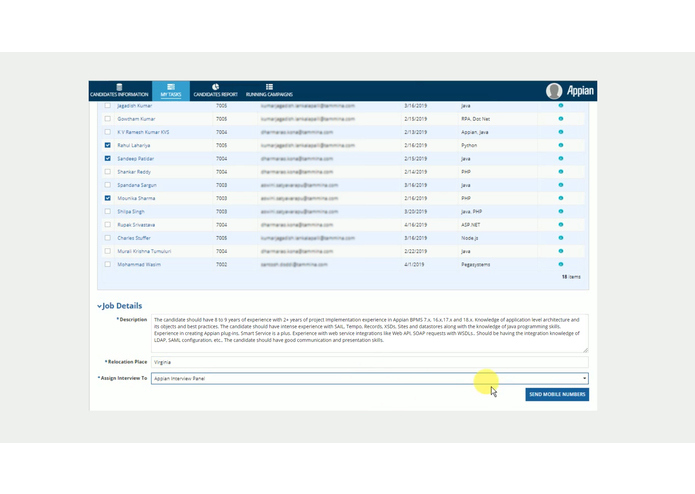Click the teal status dot for Murali Krishna Tumuluri
This screenshot has height=494, width=695.
561,251
